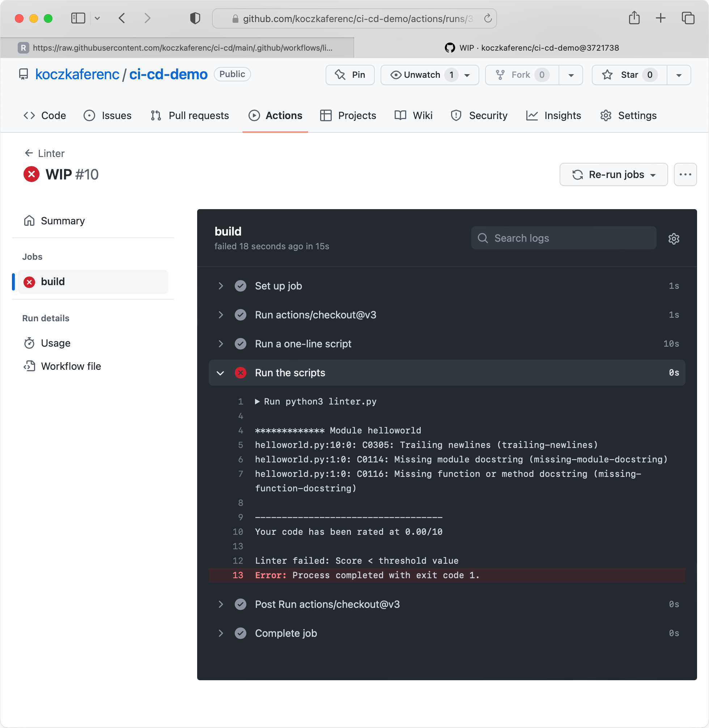This screenshot has height=728, width=709.
Task: Open the Code tab
Action: click(45, 115)
